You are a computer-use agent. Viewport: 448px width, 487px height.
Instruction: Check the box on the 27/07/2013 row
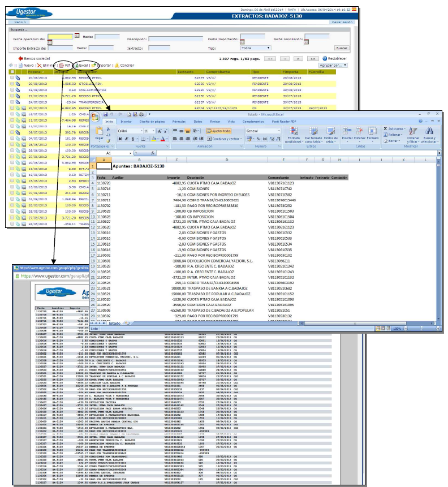point(12,96)
